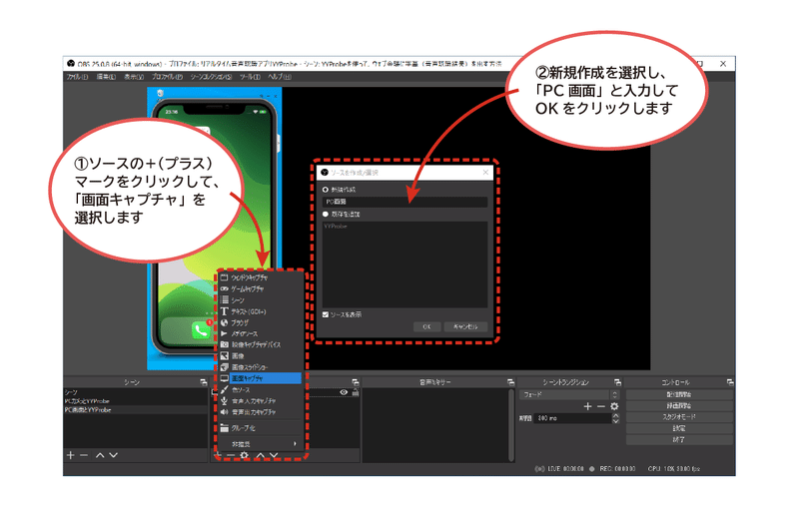Select highlighted 画面キャプチャ entry
Image resolution: width=799 pixels, height=532 pixels.
coord(260,378)
